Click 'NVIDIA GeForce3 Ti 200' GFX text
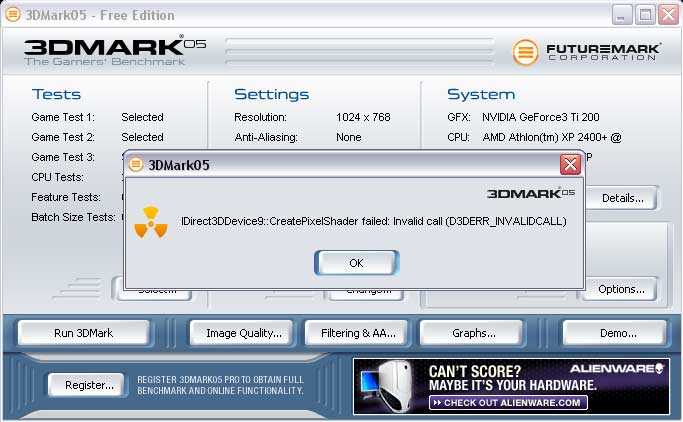The image size is (683, 422). [541, 117]
